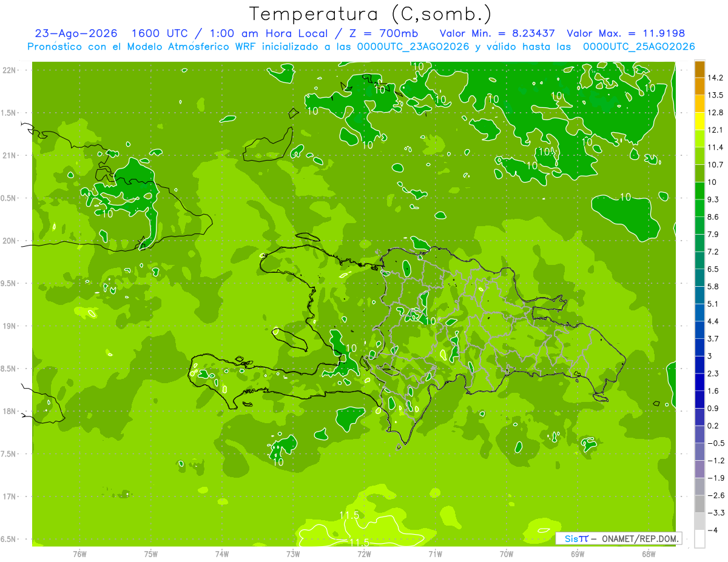Select the "73W" longitude tick label

pos(293,554)
